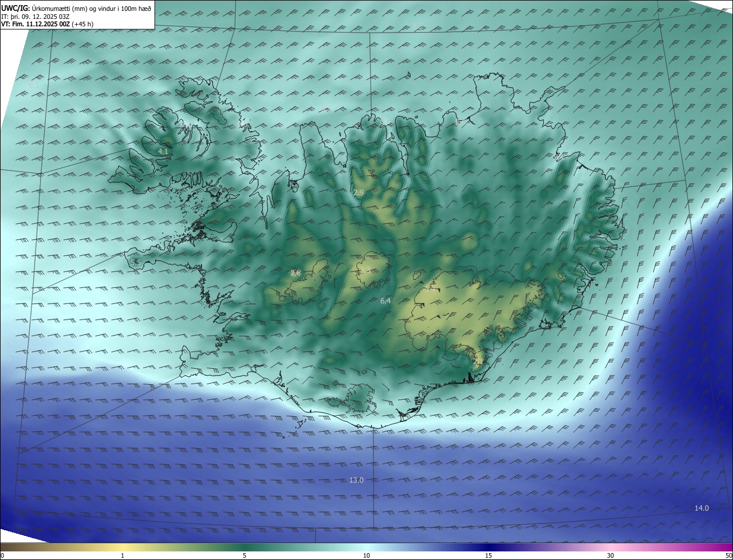The width and height of the screenshot is (733, 560).
Task: Pick the pink colorbar segment above label 30
Action: 610,547
